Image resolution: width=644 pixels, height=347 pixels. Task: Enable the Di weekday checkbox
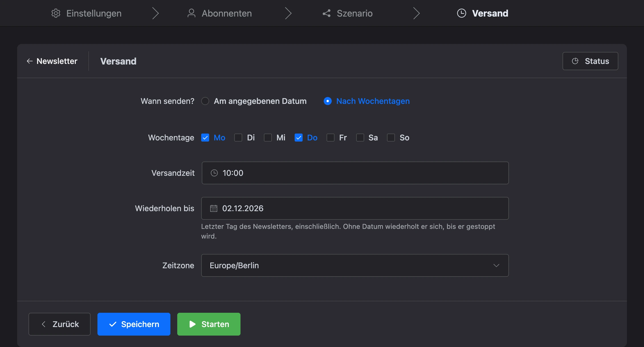[x=238, y=138]
